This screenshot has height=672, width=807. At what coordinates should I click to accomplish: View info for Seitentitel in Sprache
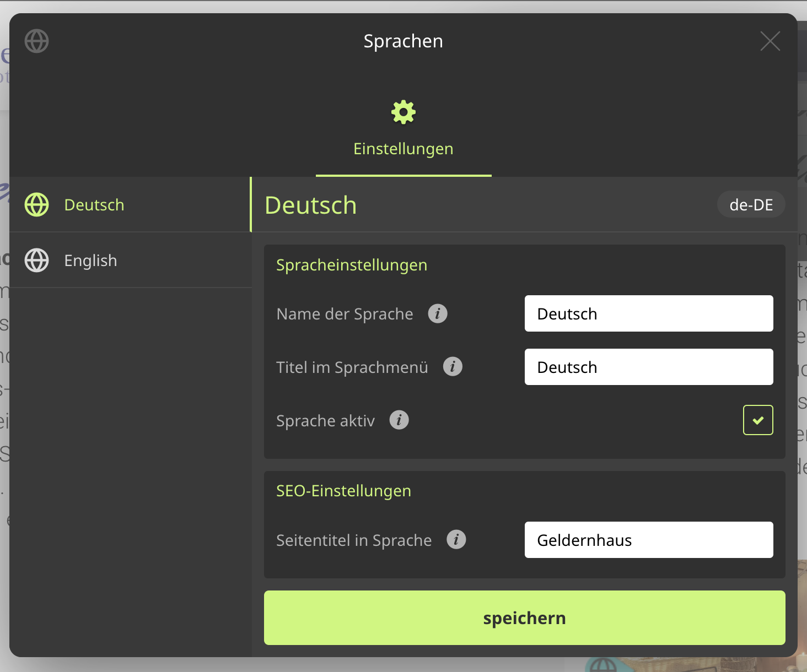[456, 540]
